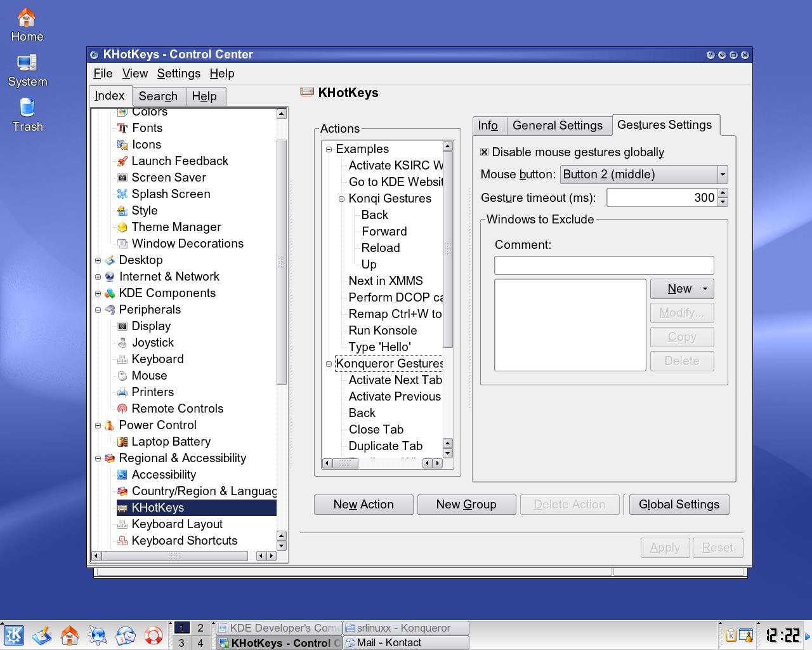Select the 'Next in XMMS' action
Image resolution: width=812 pixels, height=650 pixels.
coord(386,281)
